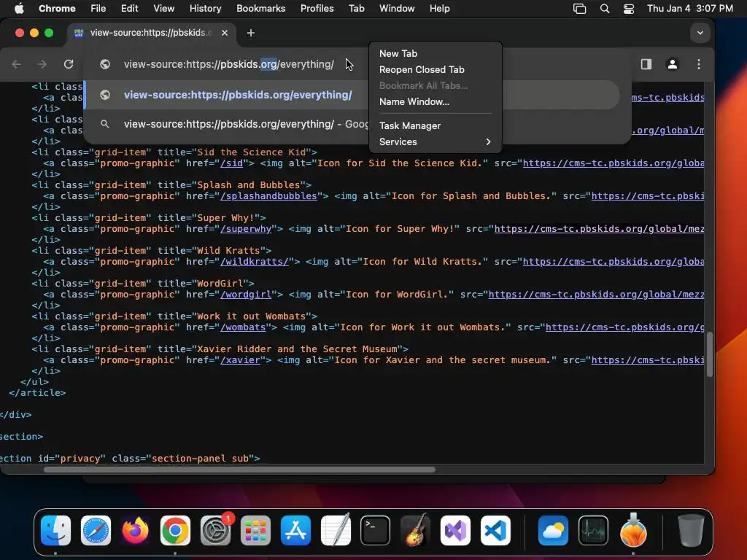747x560 pixels.
Task: Open the Chrome three-dot menu
Action: coord(698,64)
